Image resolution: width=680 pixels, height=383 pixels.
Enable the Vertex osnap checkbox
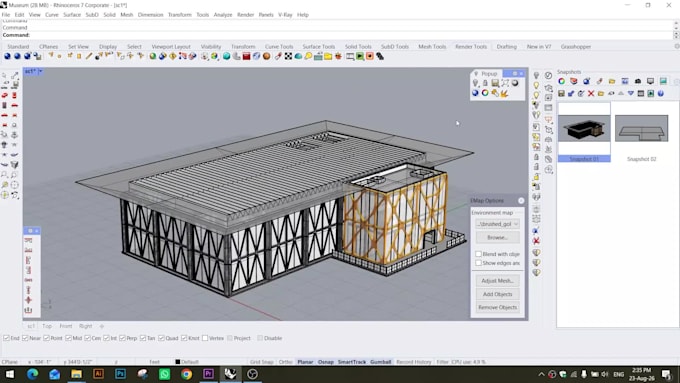pos(205,338)
